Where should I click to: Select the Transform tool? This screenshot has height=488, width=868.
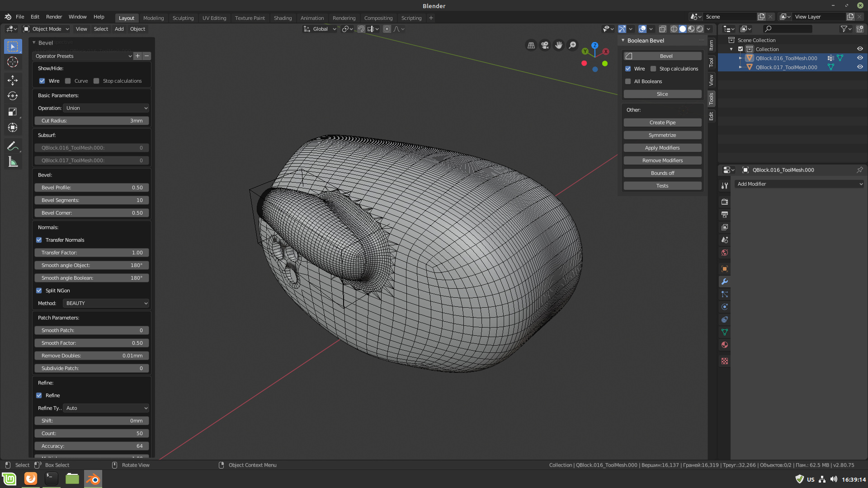tap(13, 127)
